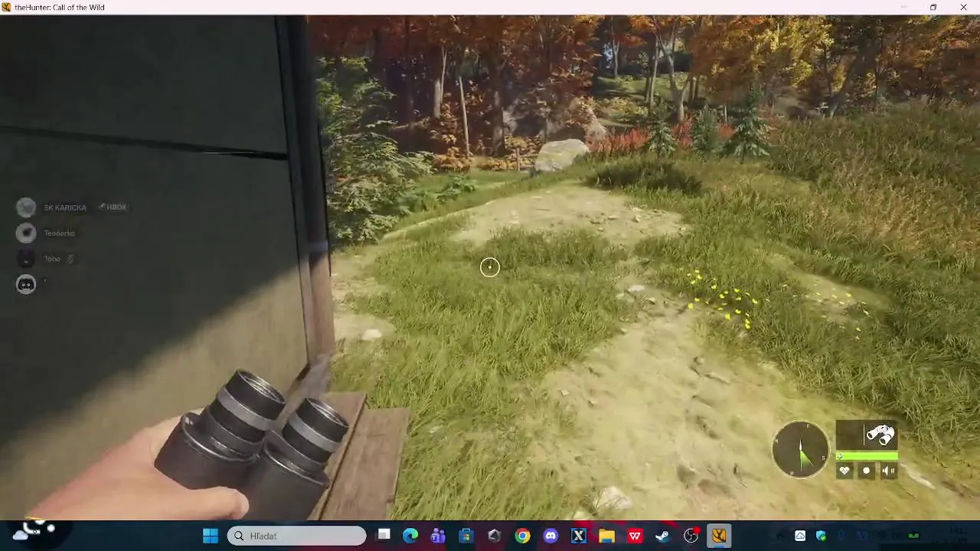Image resolution: width=980 pixels, height=551 pixels.
Task: Click the Discord logo avatar in overlay
Action: point(26,284)
